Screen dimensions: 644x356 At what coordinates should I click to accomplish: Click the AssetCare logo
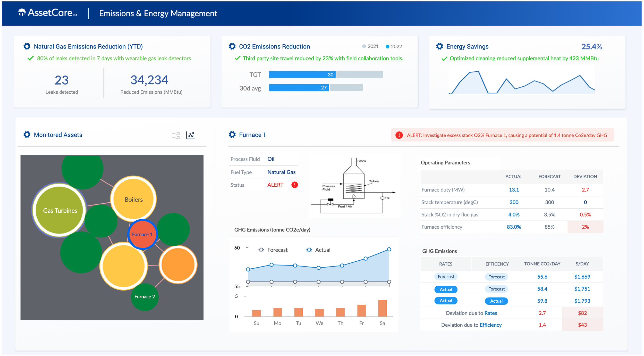point(48,13)
